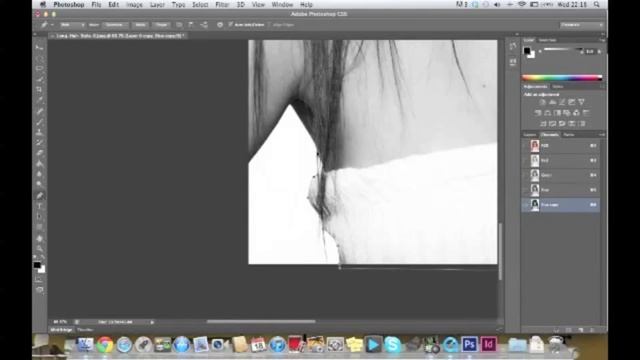This screenshot has width=640, height=360.
Task: Switch to the Layers tab
Action: [x=530, y=135]
